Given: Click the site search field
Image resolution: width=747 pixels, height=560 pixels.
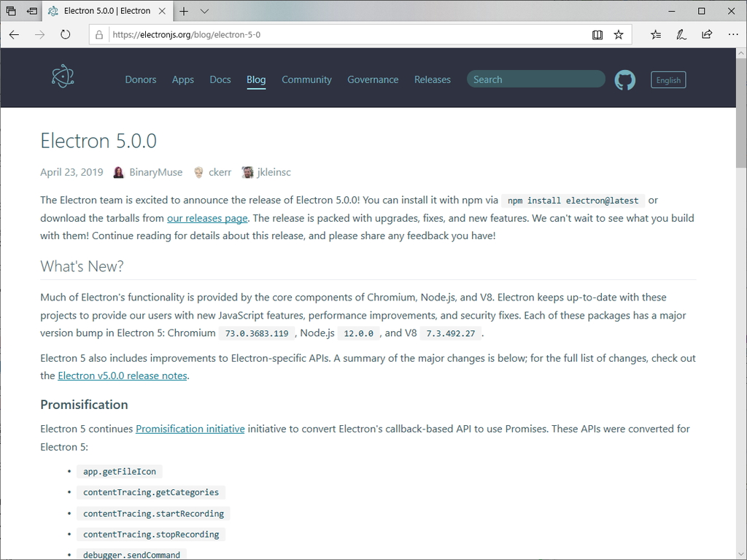Looking at the screenshot, I should (x=535, y=79).
